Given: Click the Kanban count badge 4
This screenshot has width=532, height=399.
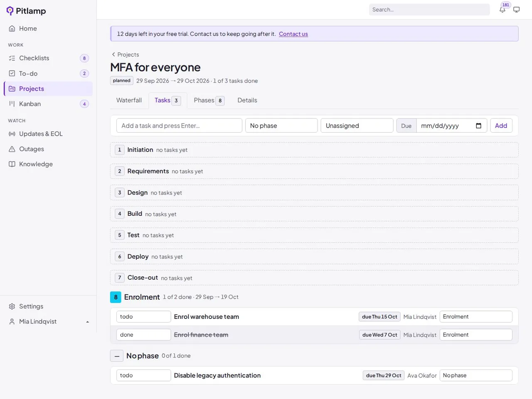Looking at the screenshot, I should 84,104.
